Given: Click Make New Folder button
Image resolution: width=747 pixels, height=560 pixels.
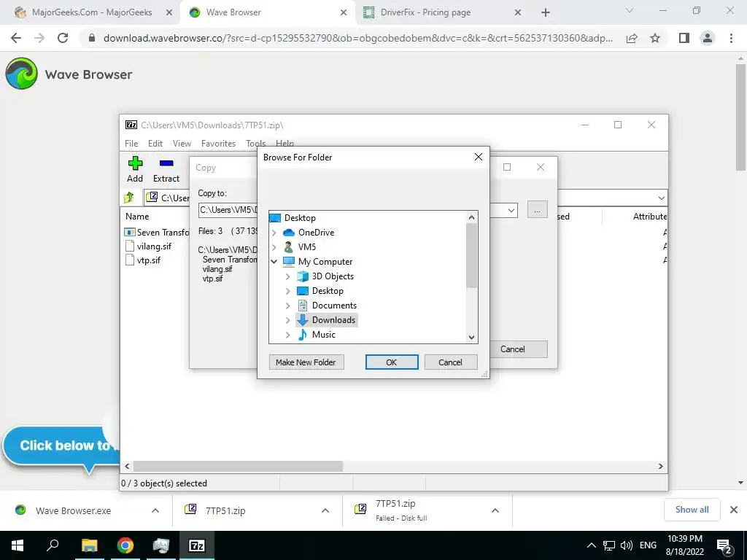Looking at the screenshot, I should 306,362.
